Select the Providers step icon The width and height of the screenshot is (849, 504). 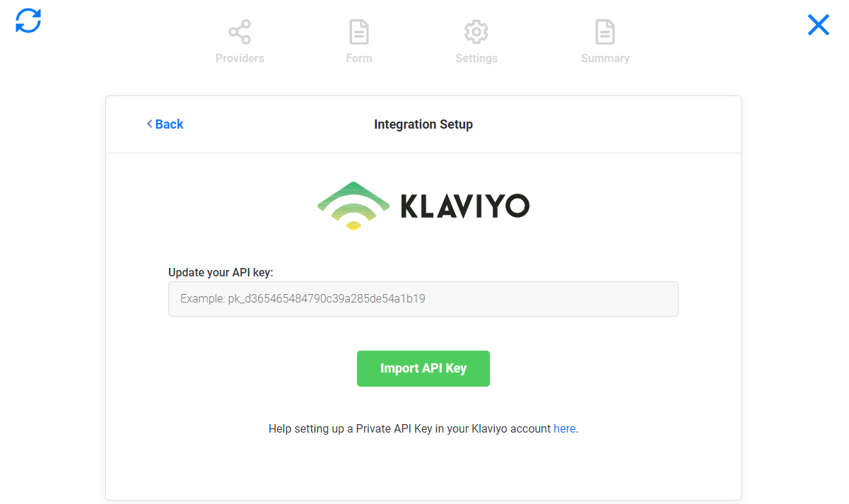pos(240,31)
